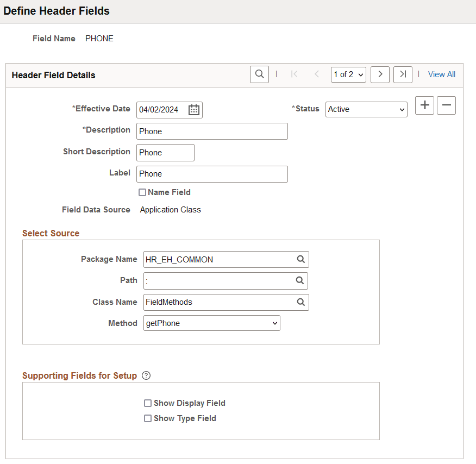Open the Effective Date calendar picker
476x464 pixels.
pyautogui.click(x=193, y=110)
